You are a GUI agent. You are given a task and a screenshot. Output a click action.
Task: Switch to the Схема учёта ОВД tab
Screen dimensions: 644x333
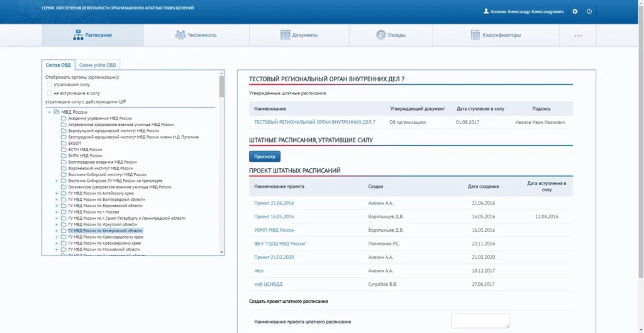pos(97,65)
